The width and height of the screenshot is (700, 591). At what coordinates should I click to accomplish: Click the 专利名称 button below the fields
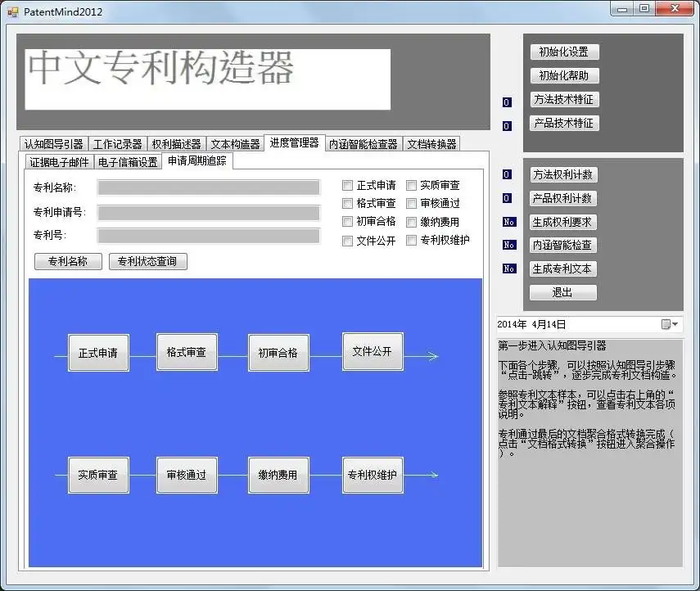click(68, 261)
